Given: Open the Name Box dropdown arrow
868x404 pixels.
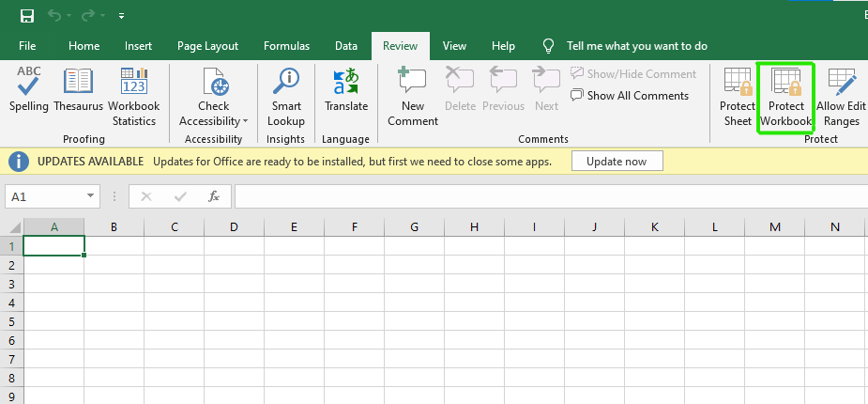Looking at the screenshot, I should click(91, 196).
